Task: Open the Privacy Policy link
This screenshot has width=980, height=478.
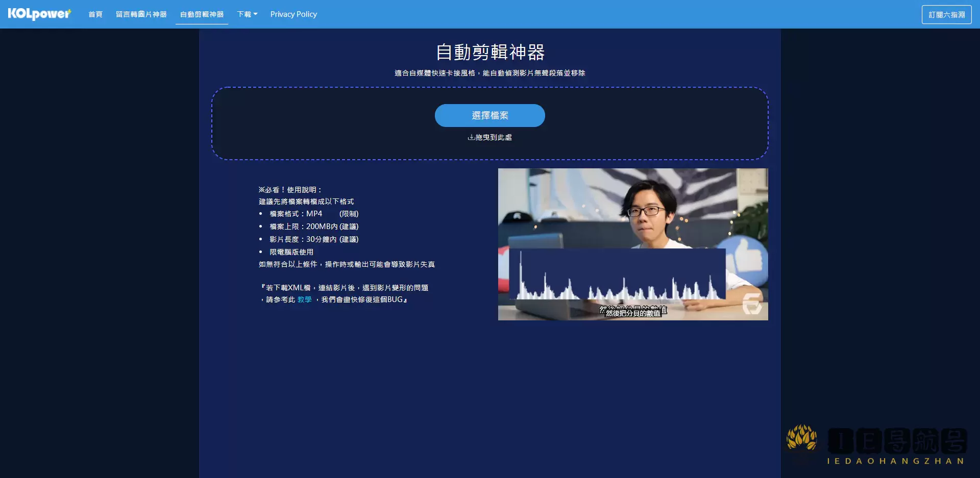Action: [293, 14]
